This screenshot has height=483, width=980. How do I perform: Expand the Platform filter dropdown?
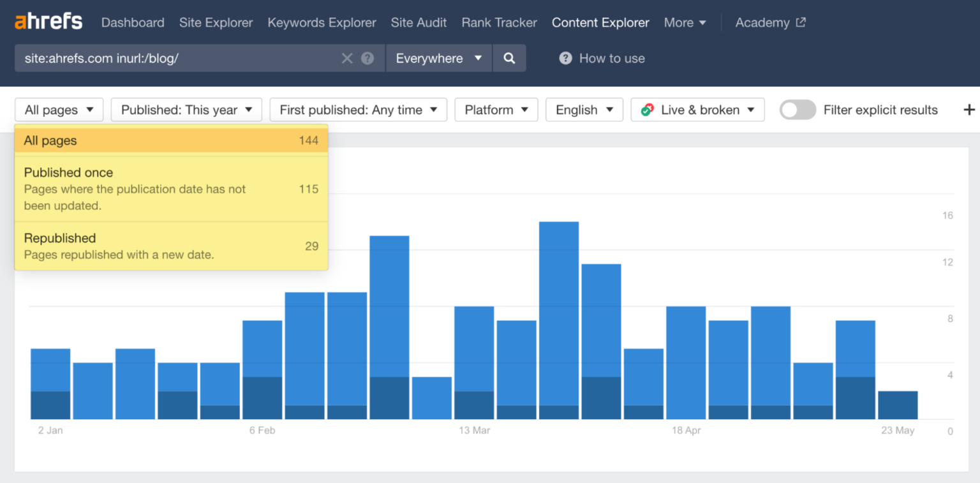pos(496,109)
